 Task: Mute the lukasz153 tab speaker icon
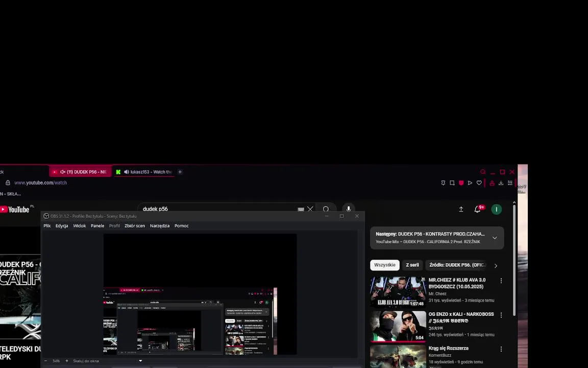coord(127,172)
